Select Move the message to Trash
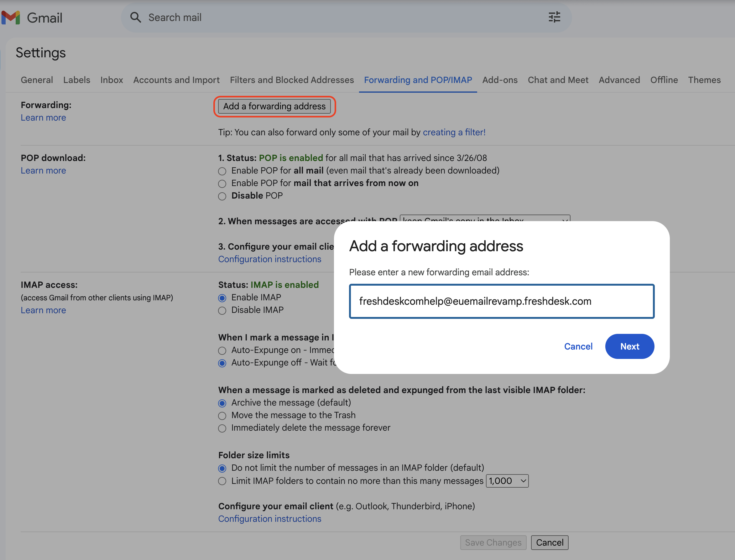The width and height of the screenshot is (735, 560). click(x=222, y=416)
